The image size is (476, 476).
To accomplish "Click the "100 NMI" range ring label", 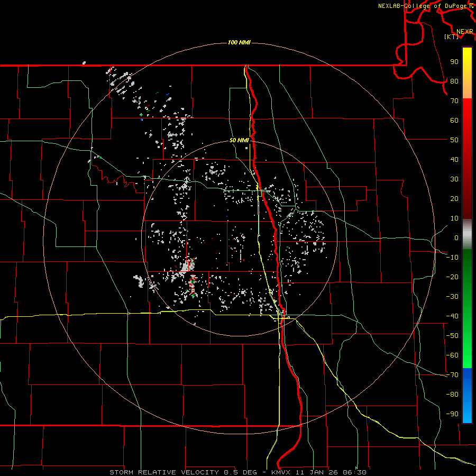I will [239, 42].
